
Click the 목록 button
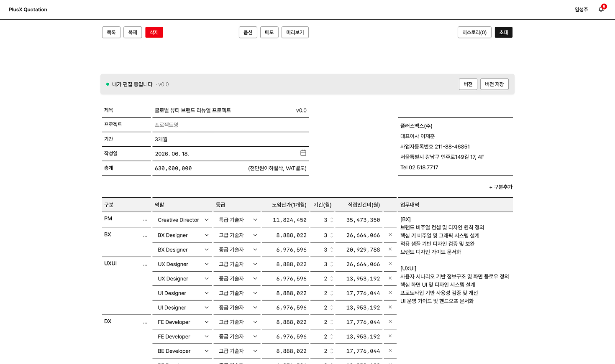pos(111,32)
